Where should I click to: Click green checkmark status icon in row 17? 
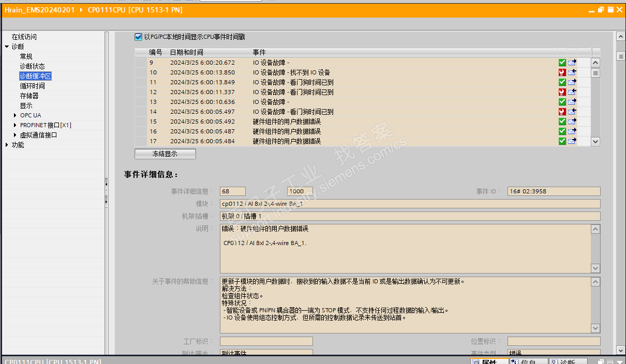tap(562, 141)
